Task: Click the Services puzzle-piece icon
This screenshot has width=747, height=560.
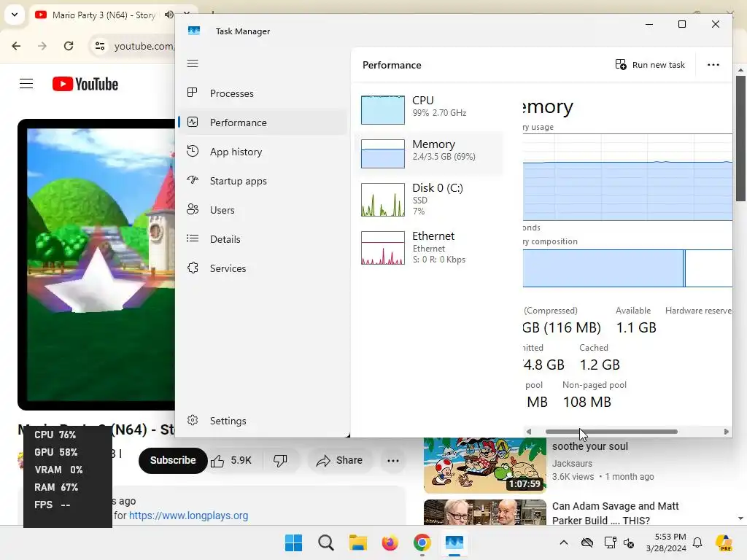Action: click(x=193, y=268)
